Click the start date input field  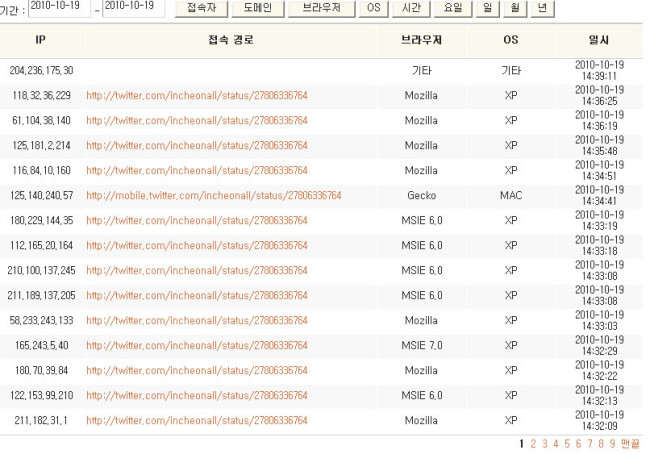59,8
